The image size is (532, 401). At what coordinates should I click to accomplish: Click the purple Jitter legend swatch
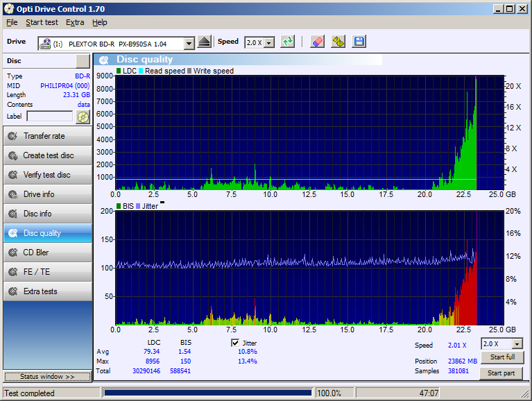pyautogui.click(x=138, y=206)
